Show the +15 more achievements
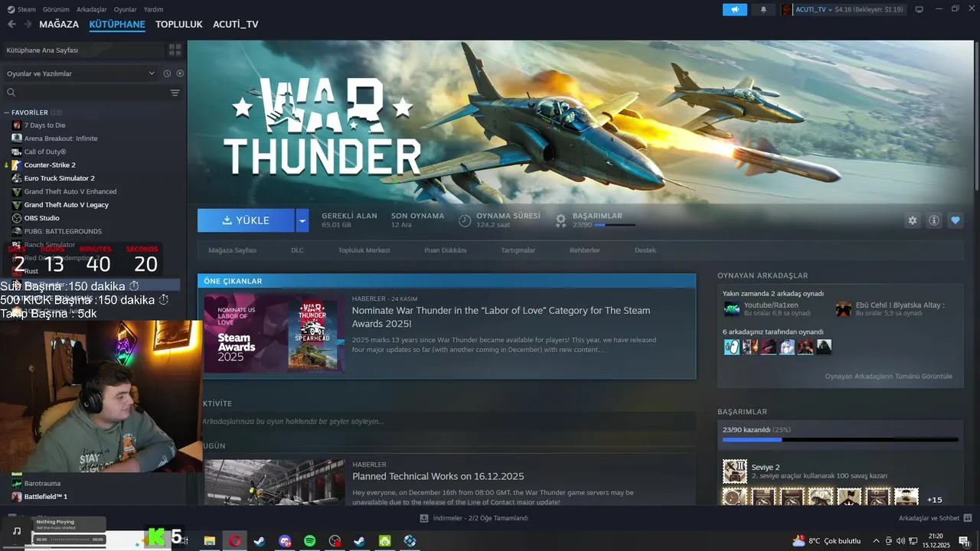 (934, 500)
